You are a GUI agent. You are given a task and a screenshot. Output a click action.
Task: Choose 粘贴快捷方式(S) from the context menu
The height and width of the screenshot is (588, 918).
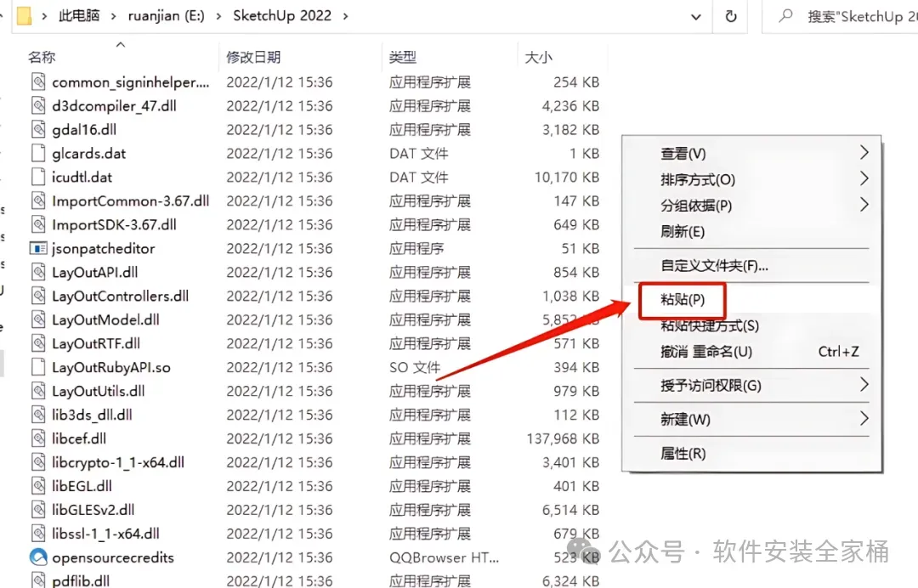click(710, 326)
